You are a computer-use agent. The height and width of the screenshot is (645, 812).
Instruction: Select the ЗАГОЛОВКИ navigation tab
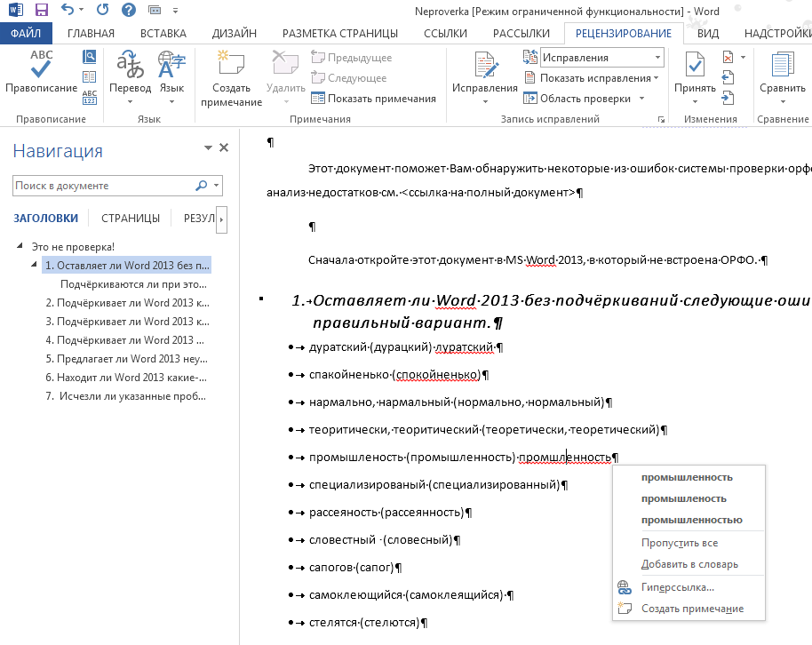46,219
